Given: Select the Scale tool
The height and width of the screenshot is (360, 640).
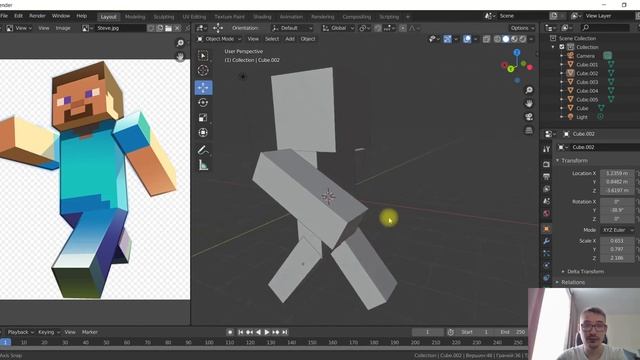Looking at the screenshot, I should tap(203, 118).
